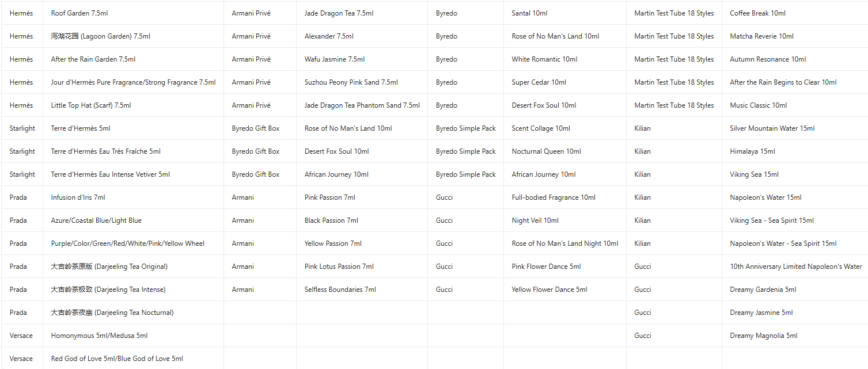Click the White Romantic 10ml cell

tap(544, 59)
